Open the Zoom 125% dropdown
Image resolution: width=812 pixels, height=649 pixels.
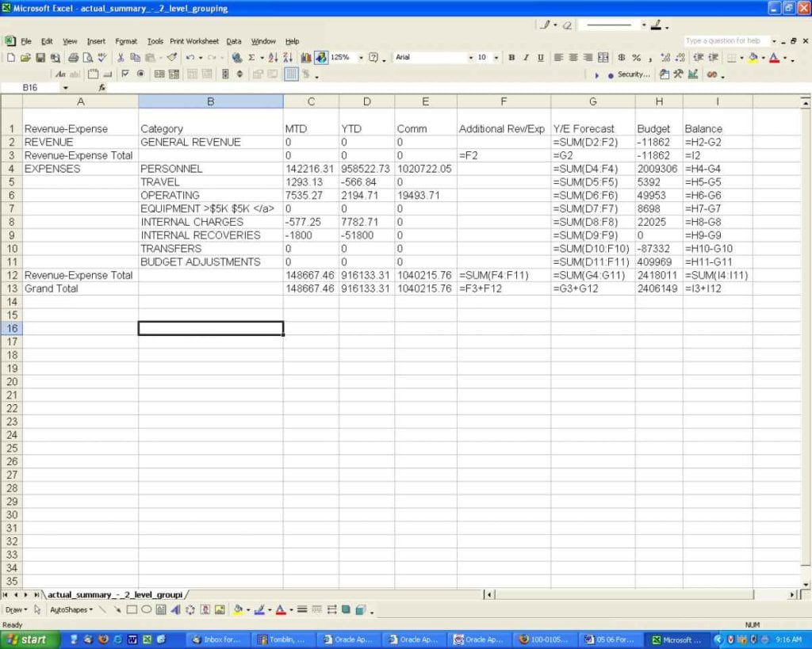point(361,58)
